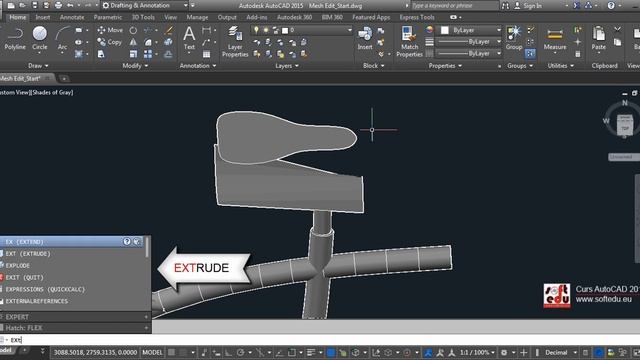Open the Drafting & Annotation workspace dropdown
640x360 pixels.
pos(145,5)
